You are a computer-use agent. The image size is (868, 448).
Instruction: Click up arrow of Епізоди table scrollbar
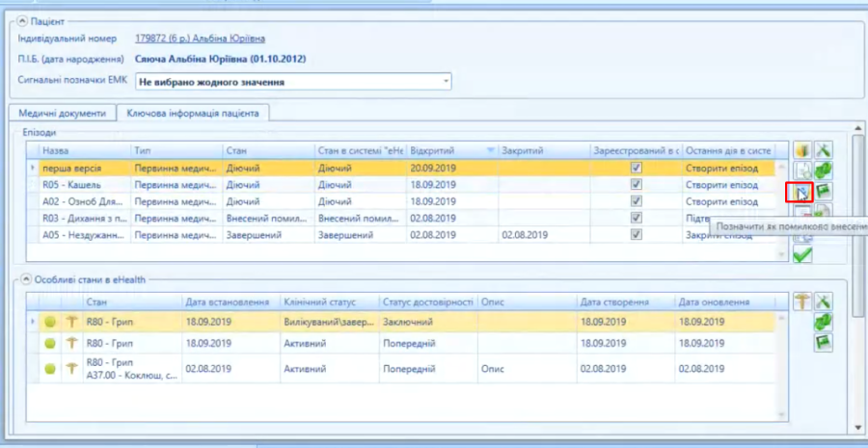[781, 166]
